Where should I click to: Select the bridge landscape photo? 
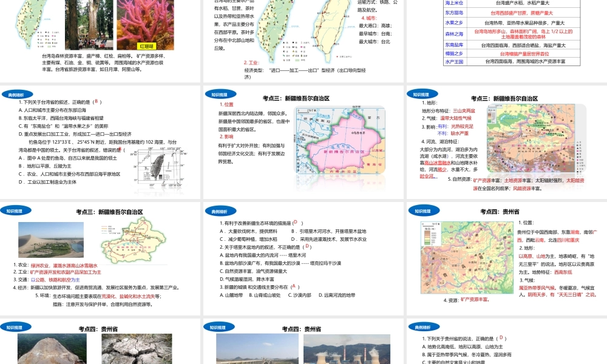(x=257, y=349)
